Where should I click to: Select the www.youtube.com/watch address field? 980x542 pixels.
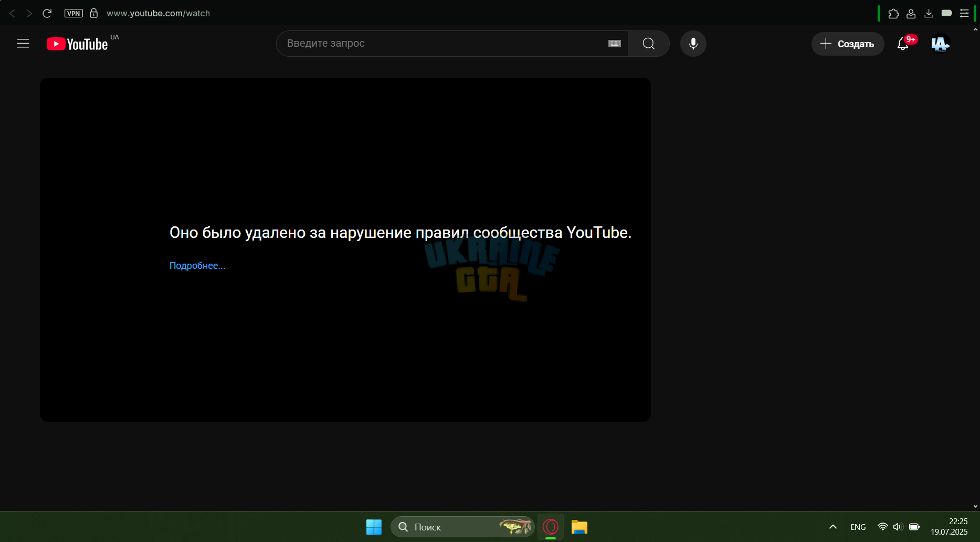[x=158, y=13]
